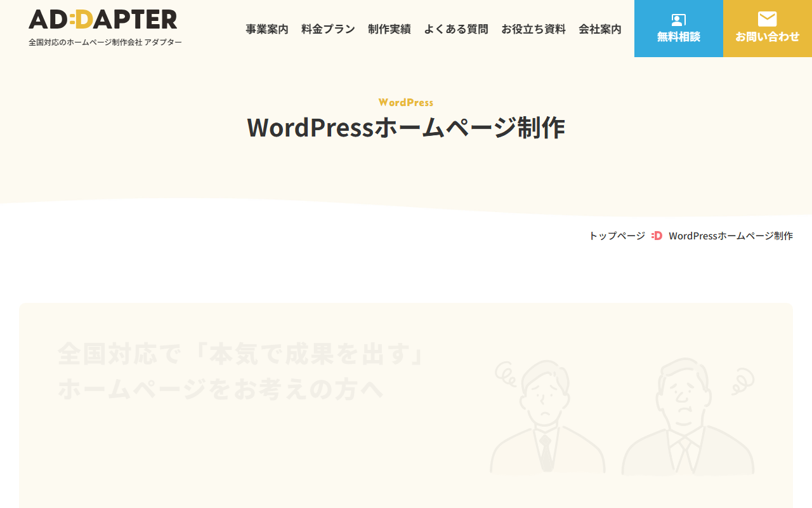
Task: Follow the トップページ breadcrumb link
Action: (617, 236)
